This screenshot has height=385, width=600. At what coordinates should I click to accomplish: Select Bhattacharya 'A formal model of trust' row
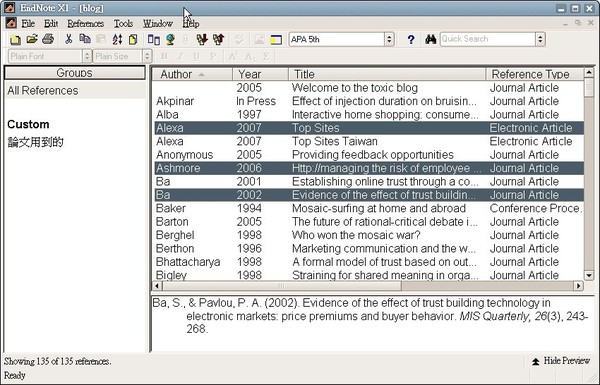click(x=369, y=262)
